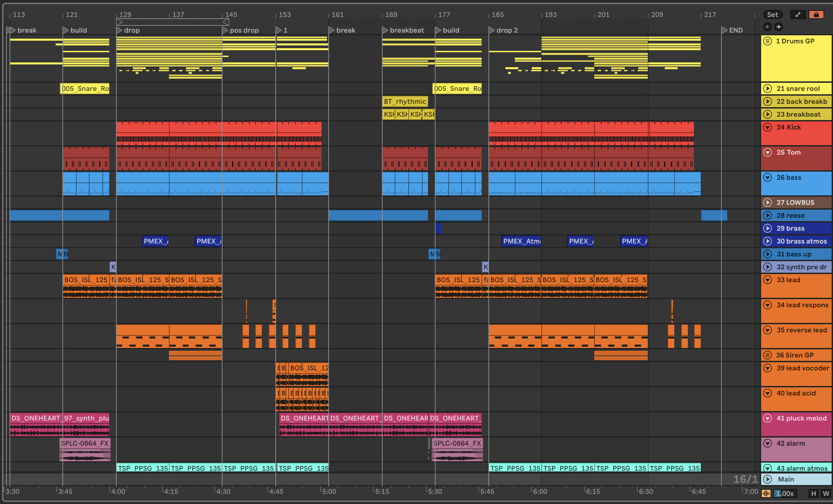This screenshot has height=504, width=833.
Task: Jump to the 'drop 2' locator
Action: (492, 30)
